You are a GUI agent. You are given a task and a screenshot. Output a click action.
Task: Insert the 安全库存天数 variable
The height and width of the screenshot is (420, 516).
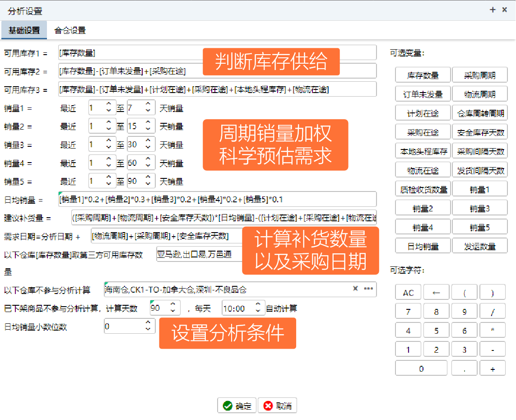coord(480,131)
